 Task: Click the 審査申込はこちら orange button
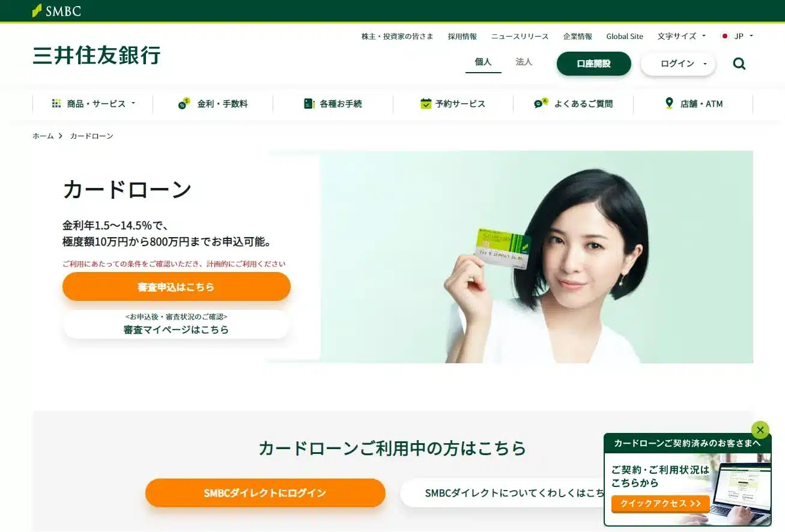[177, 286]
